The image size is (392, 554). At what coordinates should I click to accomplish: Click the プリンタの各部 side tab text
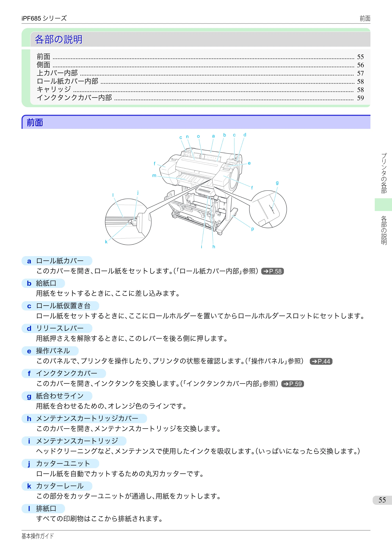pos(384,173)
